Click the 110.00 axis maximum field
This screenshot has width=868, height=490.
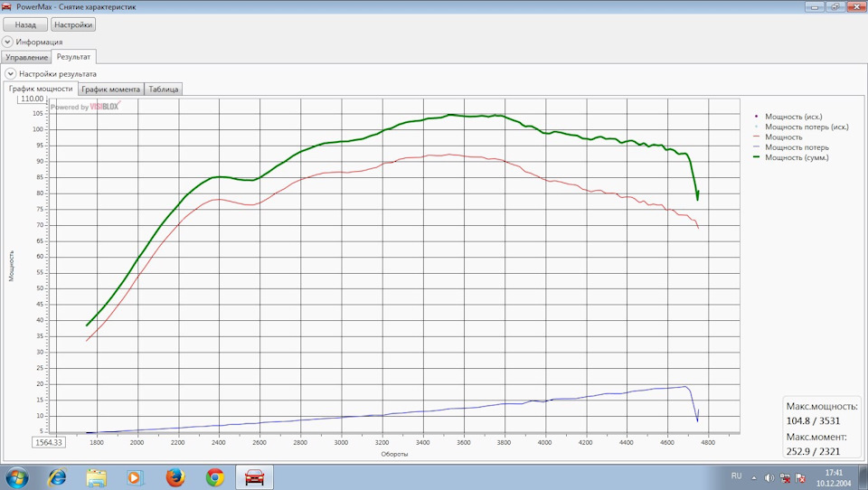(33, 99)
